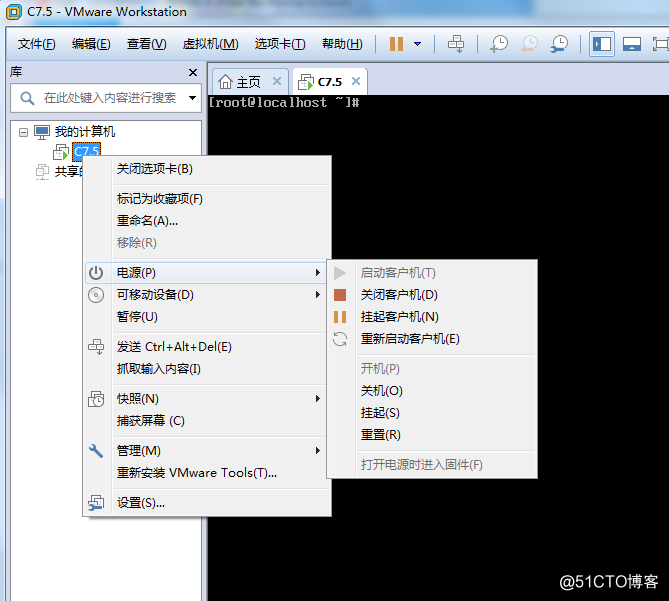Viewport: 669px width, 601px height.
Task: Choose 重命名(A)... in context menu
Action: [x=208, y=221]
